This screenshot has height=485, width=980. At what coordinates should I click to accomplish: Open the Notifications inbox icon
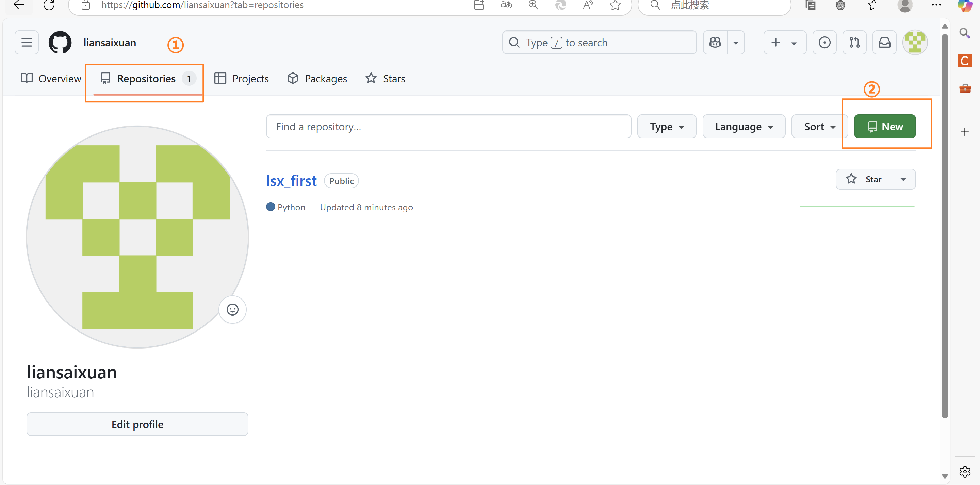[884, 42]
